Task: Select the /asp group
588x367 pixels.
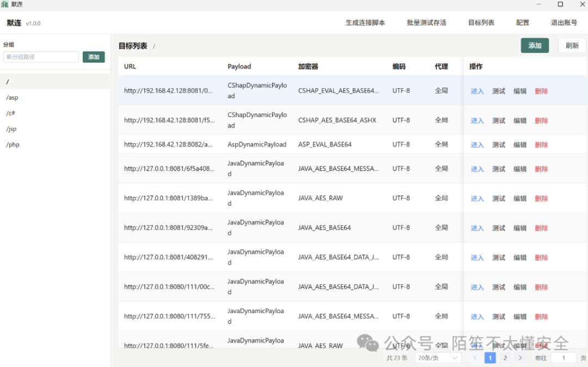Action: pyautogui.click(x=55, y=97)
